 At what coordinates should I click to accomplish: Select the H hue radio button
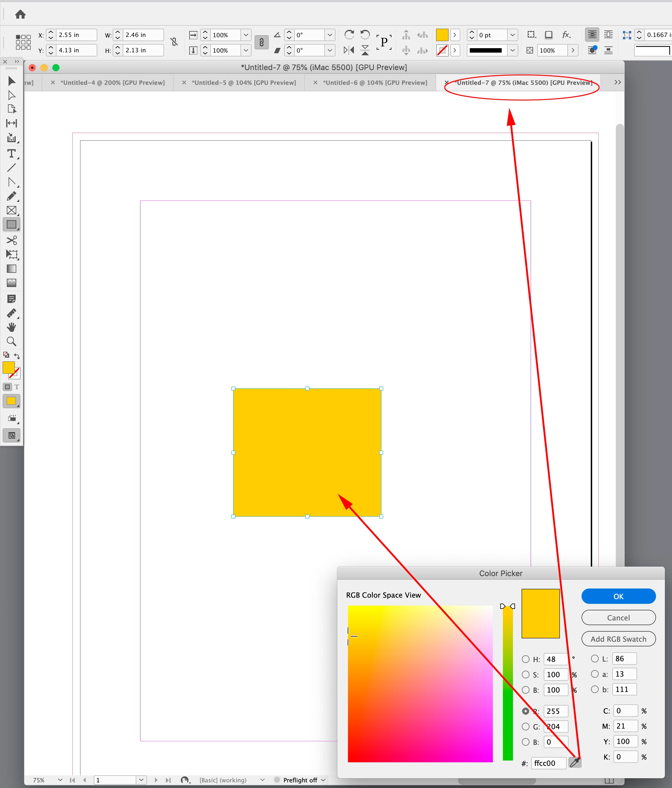tap(526, 659)
